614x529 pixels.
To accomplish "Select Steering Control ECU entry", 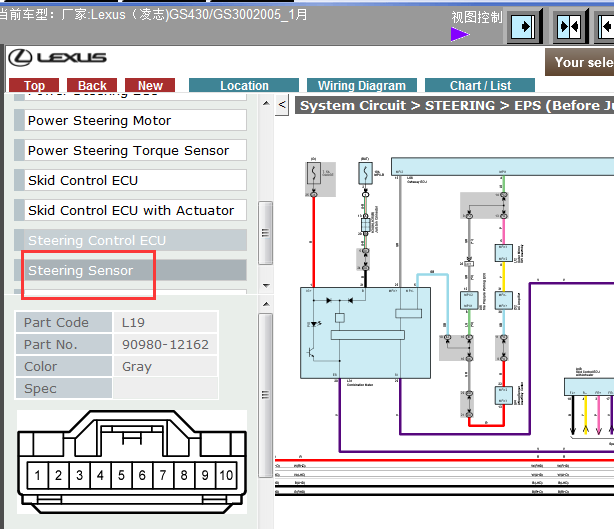I will pyautogui.click(x=130, y=240).
